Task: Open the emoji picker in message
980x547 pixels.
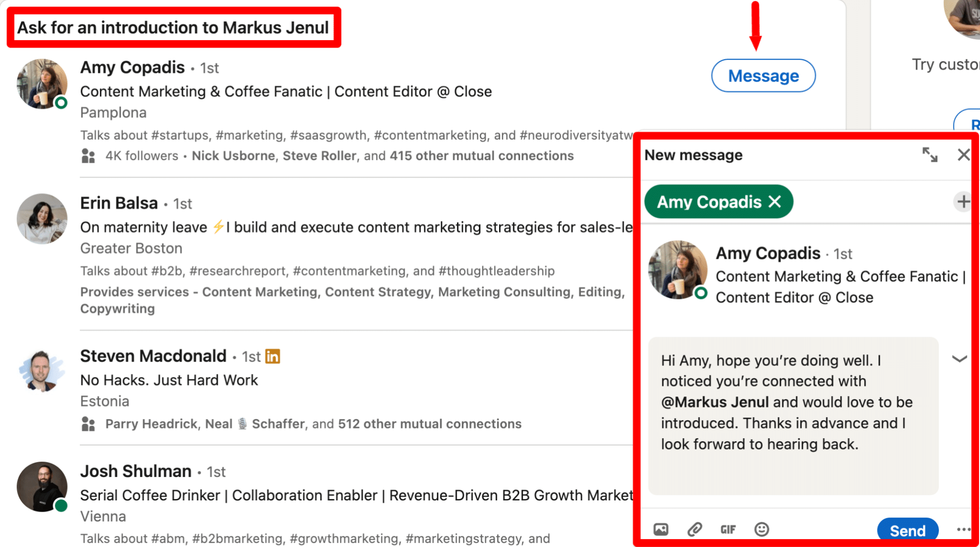Action: coord(761,529)
